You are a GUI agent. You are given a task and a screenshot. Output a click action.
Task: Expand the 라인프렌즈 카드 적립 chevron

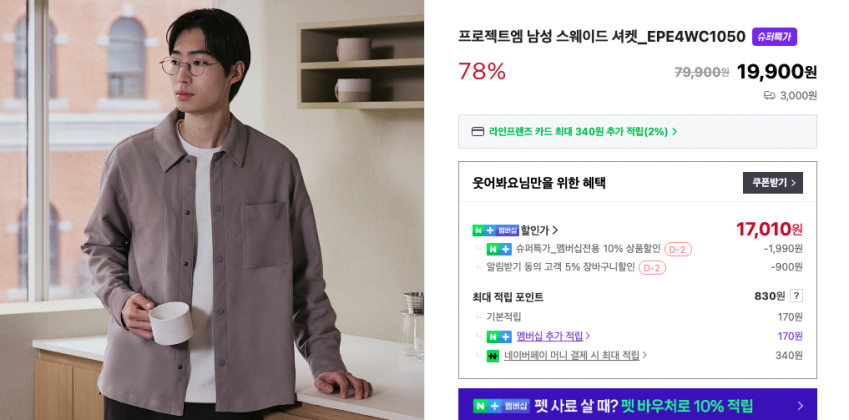pyautogui.click(x=675, y=132)
